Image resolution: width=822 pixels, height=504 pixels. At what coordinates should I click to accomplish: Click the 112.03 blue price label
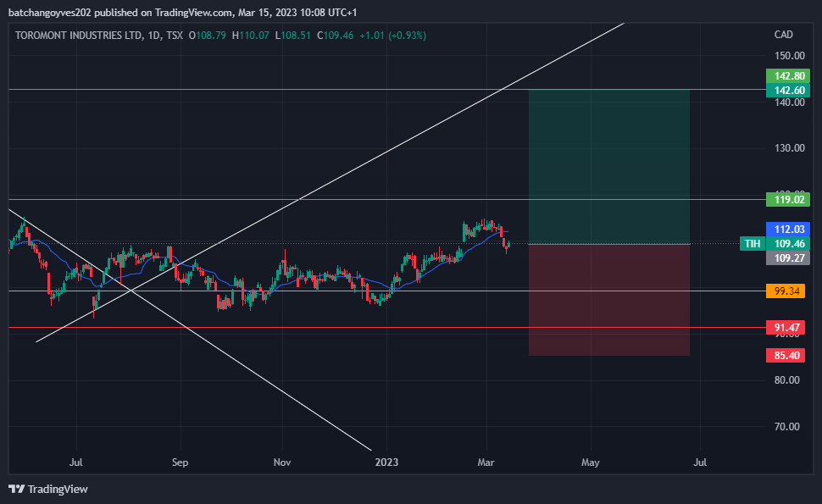788,229
